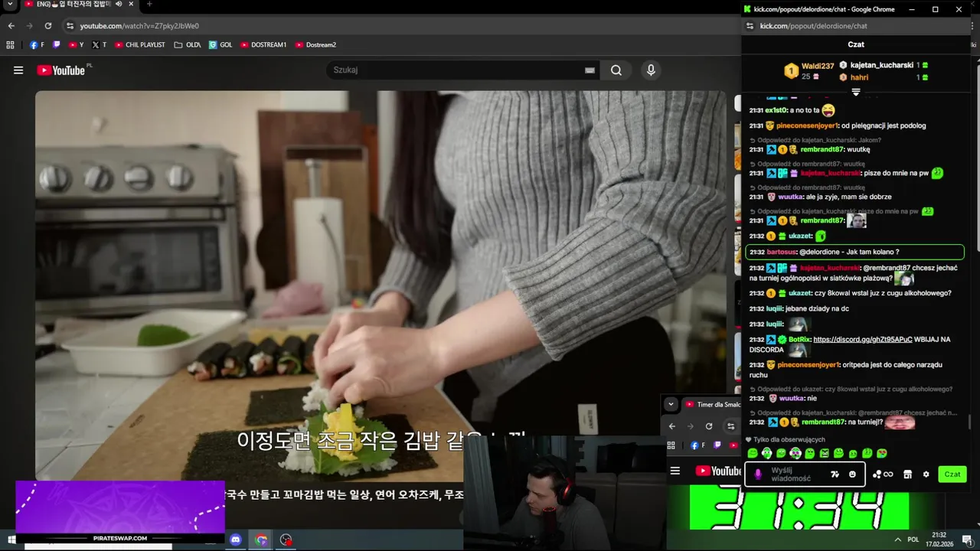The width and height of the screenshot is (980, 551).
Task: Open Twitch bookmark in Timer window
Action: coord(717,445)
